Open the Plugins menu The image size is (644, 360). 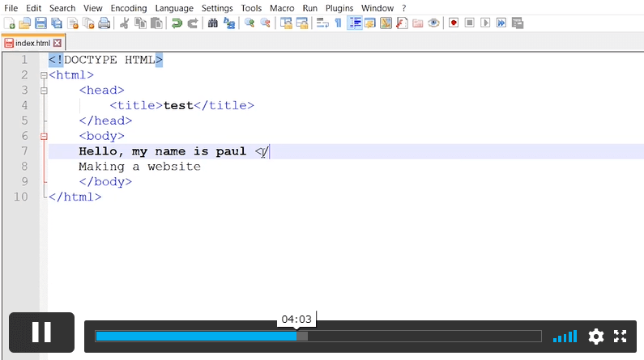[x=339, y=8]
